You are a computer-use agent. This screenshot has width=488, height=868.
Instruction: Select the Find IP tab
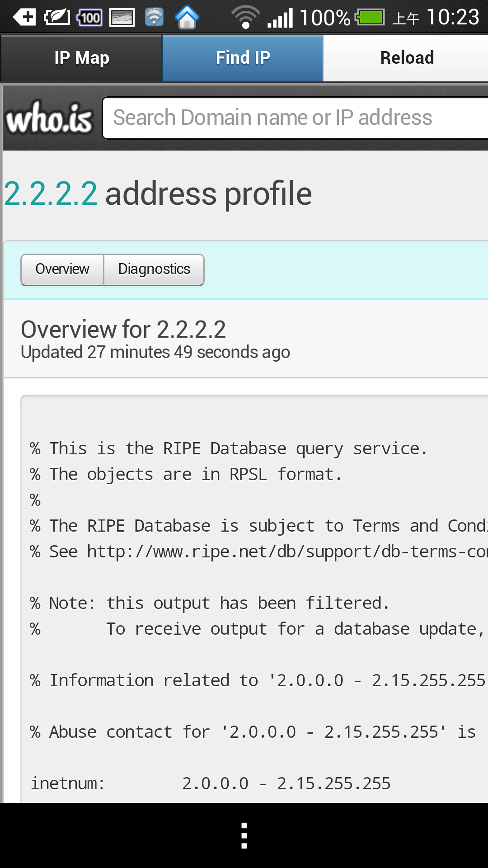pos(243,58)
